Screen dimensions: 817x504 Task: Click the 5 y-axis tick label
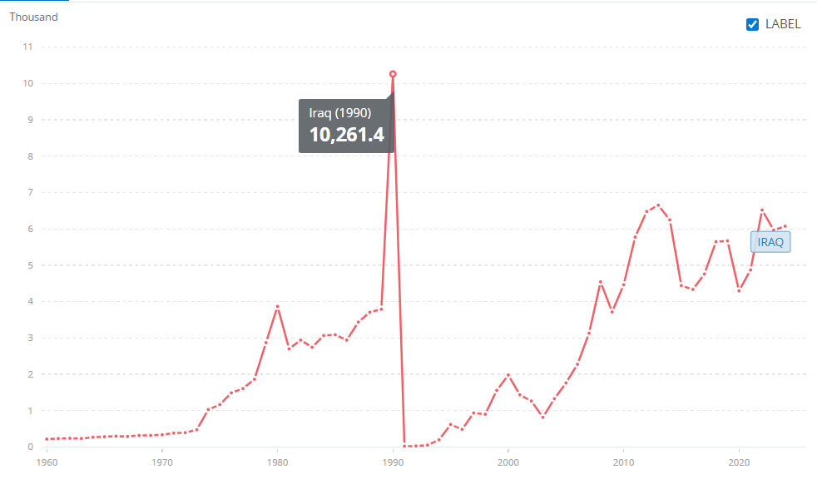point(29,265)
